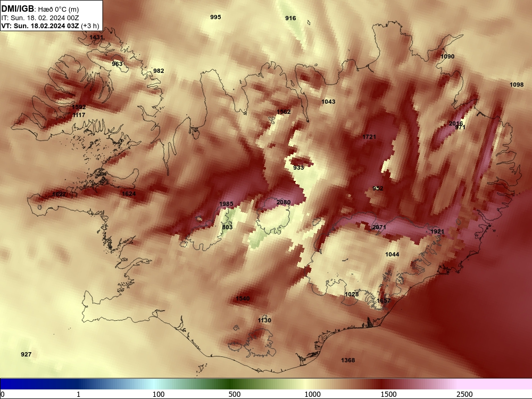Select the 1117 value label

coord(79,115)
